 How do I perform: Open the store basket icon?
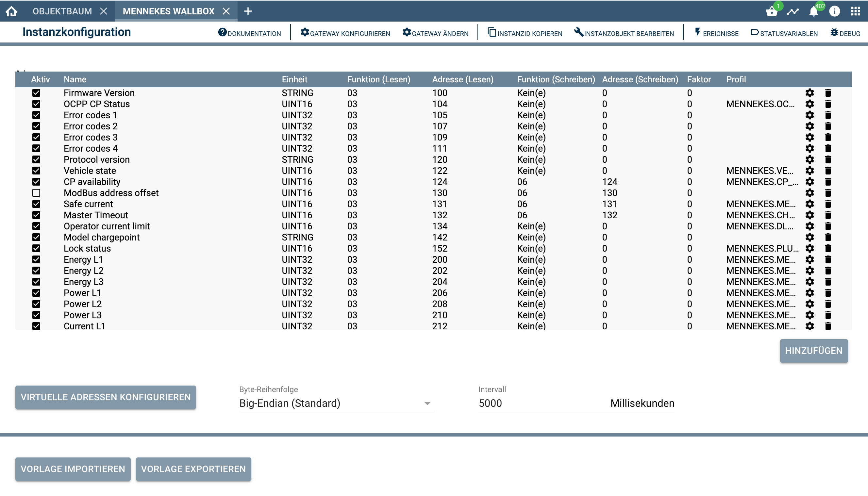point(772,11)
